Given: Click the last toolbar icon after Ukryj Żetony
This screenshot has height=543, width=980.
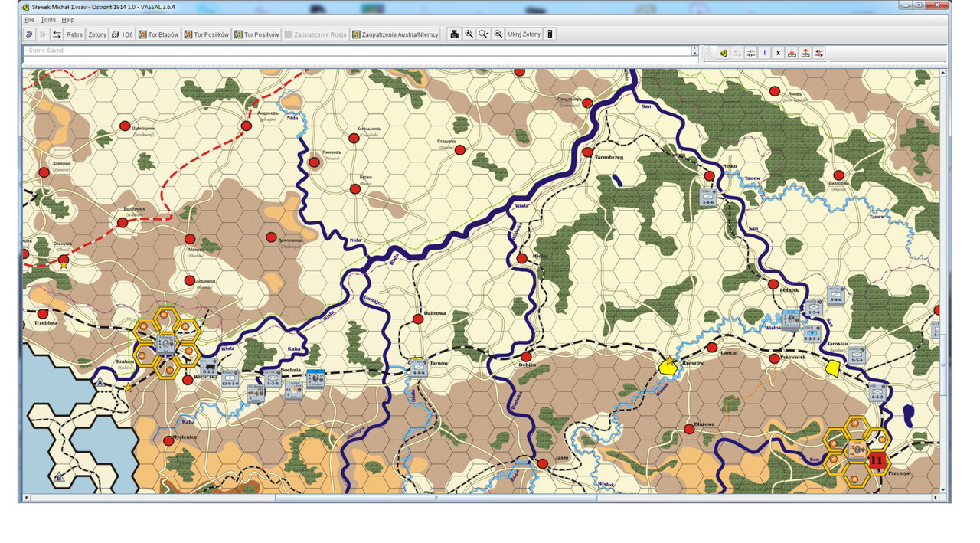Looking at the screenshot, I should (x=550, y=34).
